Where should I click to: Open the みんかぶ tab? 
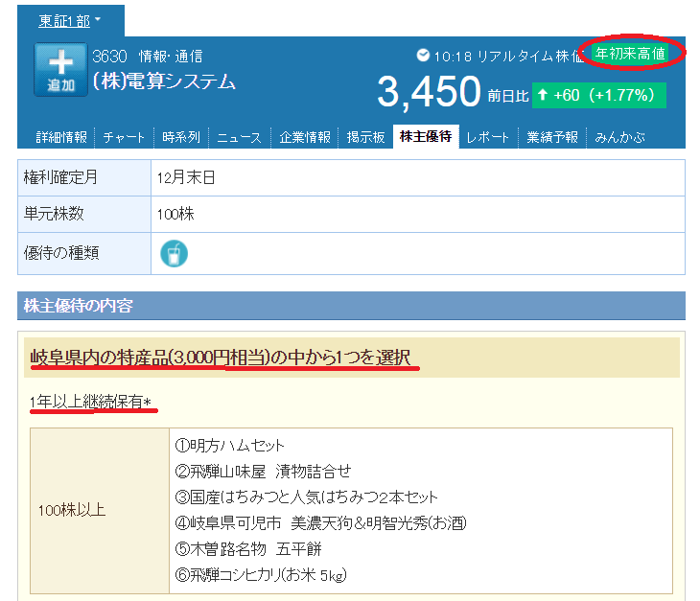pyautogui.click(x=619, y=137)
